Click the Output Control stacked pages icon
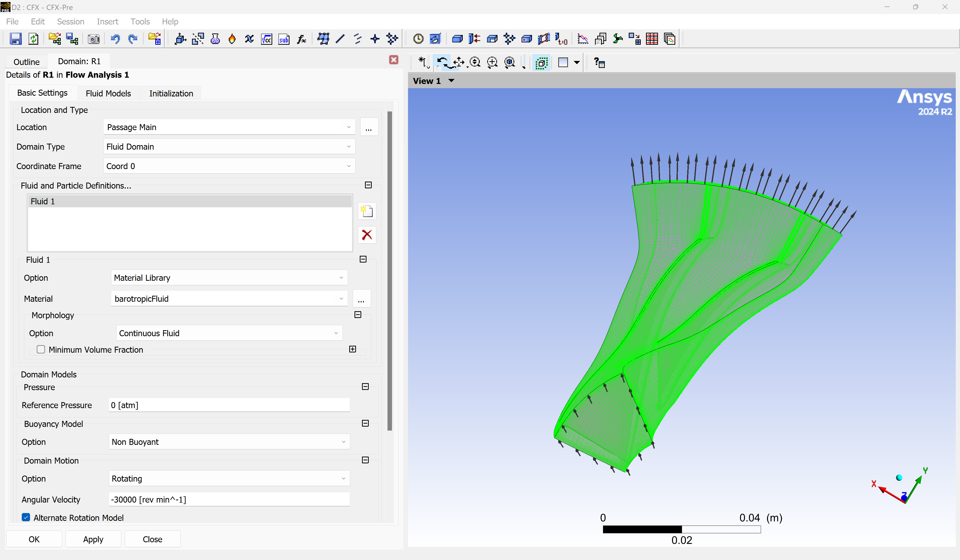The height and width of the screenshot is (560, 960). point(600,39)
